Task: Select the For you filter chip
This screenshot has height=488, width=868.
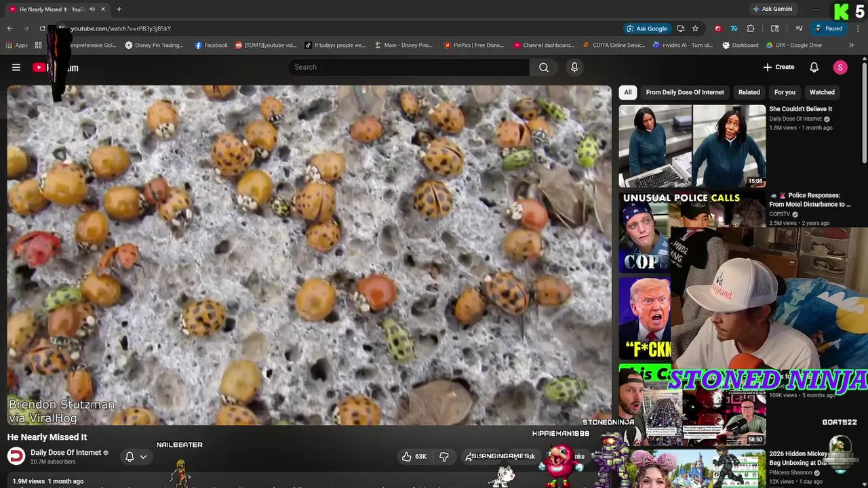Action: 785,92
